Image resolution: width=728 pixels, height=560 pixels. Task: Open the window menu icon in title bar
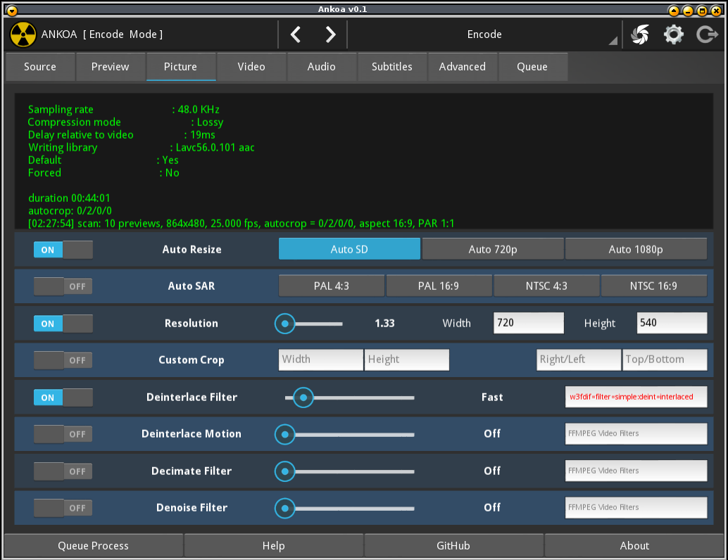[12, 10]
